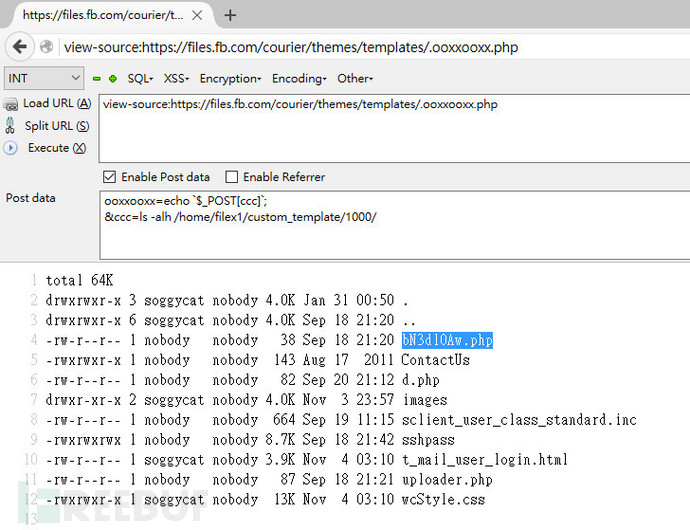Open the Other menu

click(355, 79)
